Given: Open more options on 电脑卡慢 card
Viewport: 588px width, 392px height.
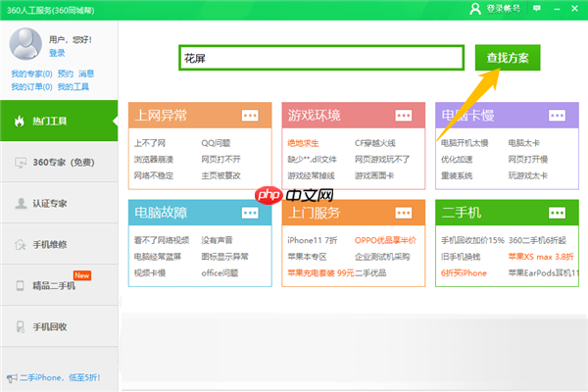Looking at the screenshot, I should (x=557, y=116).
